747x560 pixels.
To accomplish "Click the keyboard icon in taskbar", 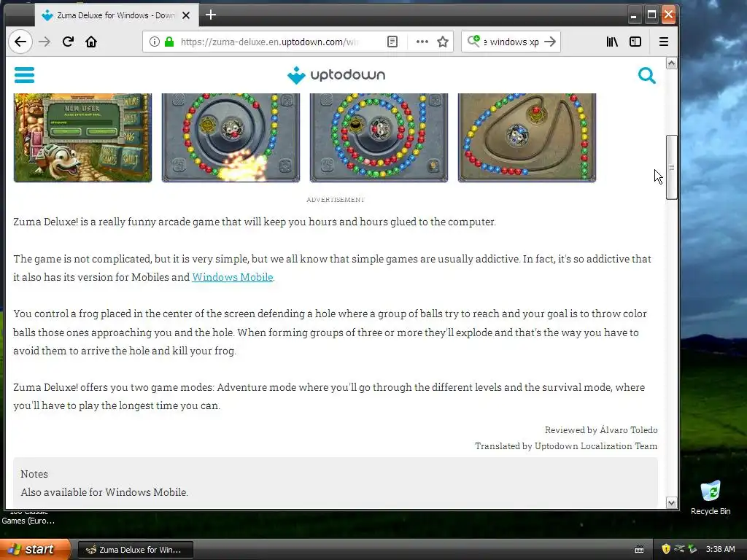I will pyautogui.click(x=639, y=550).
